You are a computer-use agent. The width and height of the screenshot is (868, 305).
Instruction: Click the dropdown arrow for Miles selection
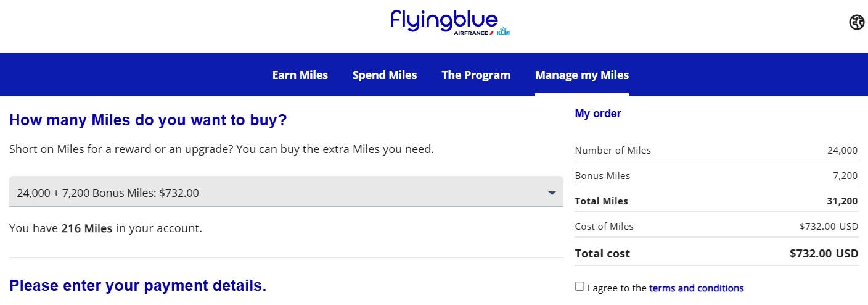pyautogui.click(x=552, y=193)
